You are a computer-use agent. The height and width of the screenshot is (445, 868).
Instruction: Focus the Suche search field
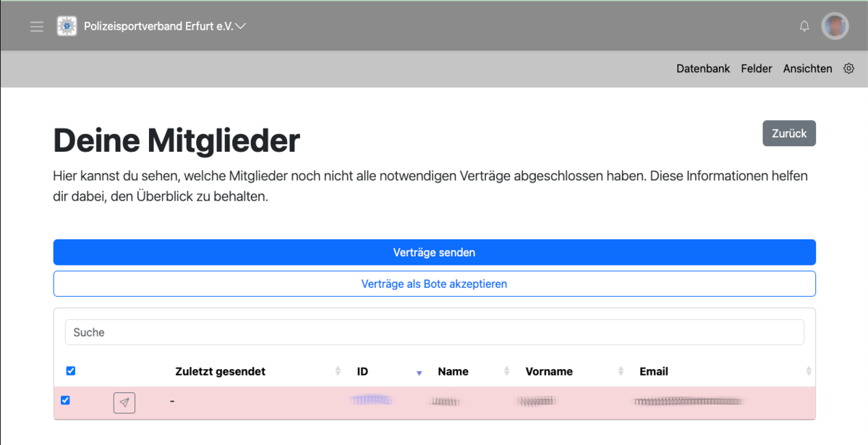(x=434, y=333)
